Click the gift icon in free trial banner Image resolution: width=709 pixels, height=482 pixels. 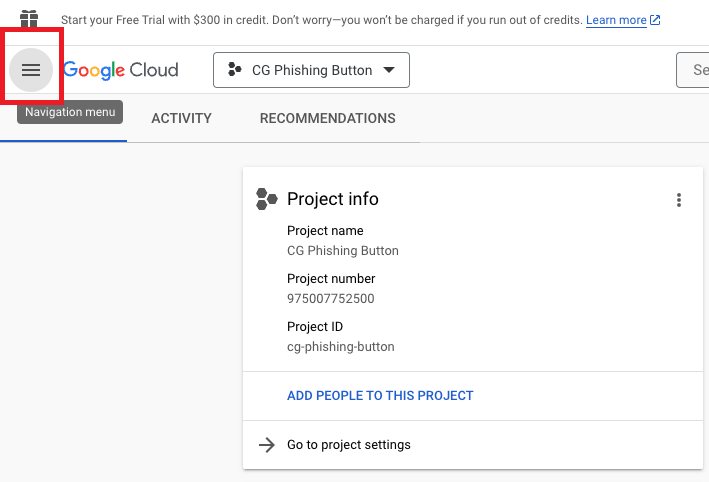pyautogui.click(x=30, y=19)
